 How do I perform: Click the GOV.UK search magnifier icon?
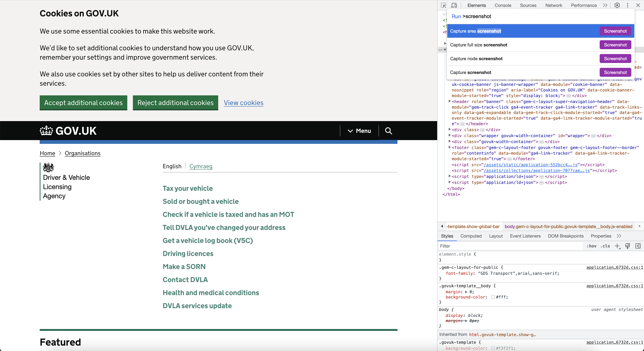pyautogui.click(x=389, y=131)
